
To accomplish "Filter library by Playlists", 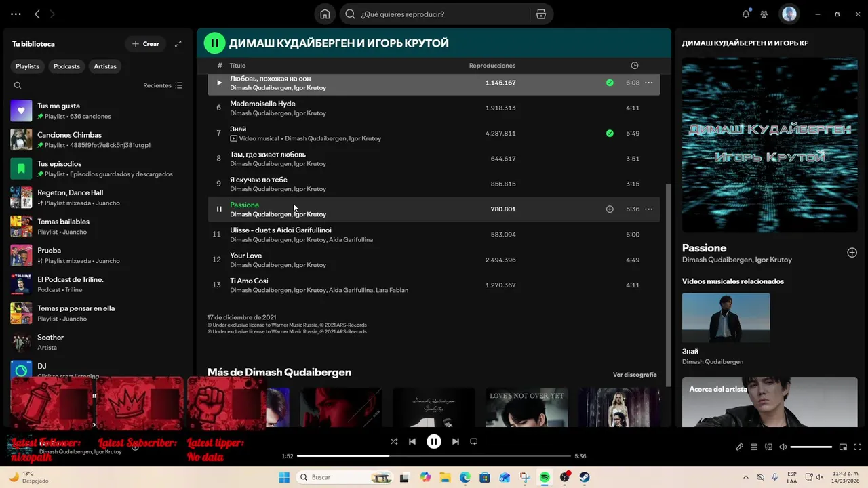I will (28, 66).
